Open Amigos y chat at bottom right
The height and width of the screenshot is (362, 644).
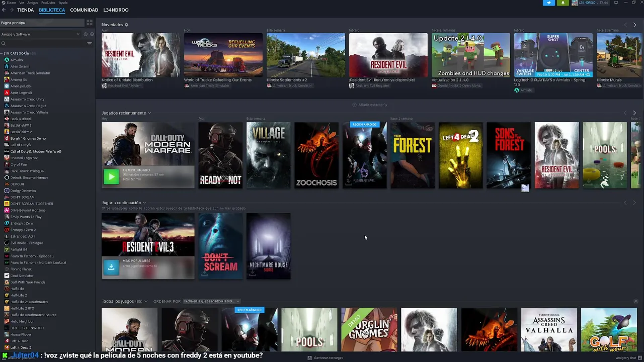tap(628, 358)
